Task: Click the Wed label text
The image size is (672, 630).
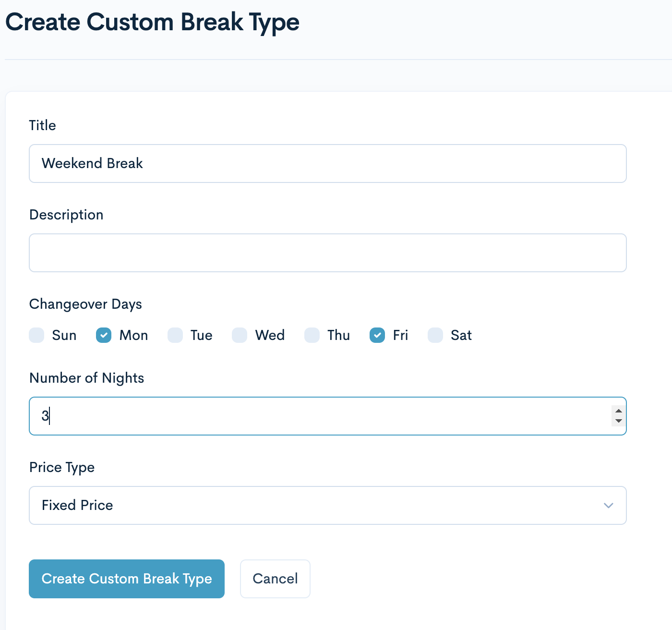Action: pos(270,335)
